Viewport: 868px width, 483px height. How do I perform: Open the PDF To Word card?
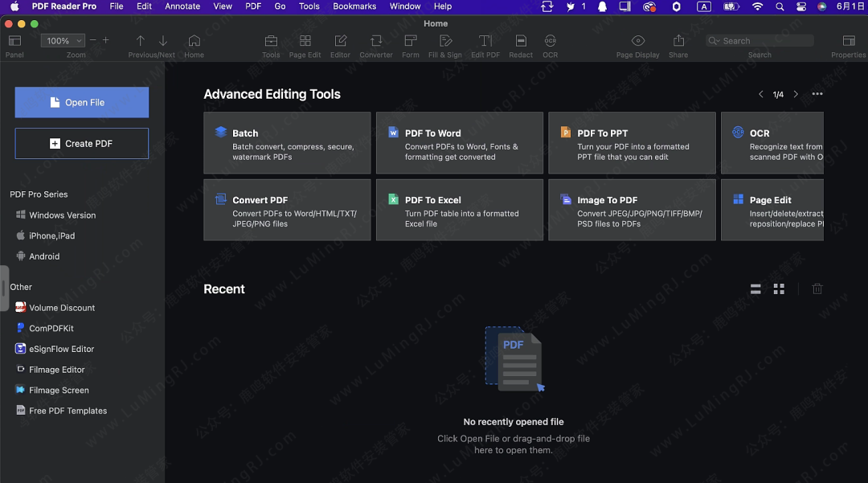460,143
